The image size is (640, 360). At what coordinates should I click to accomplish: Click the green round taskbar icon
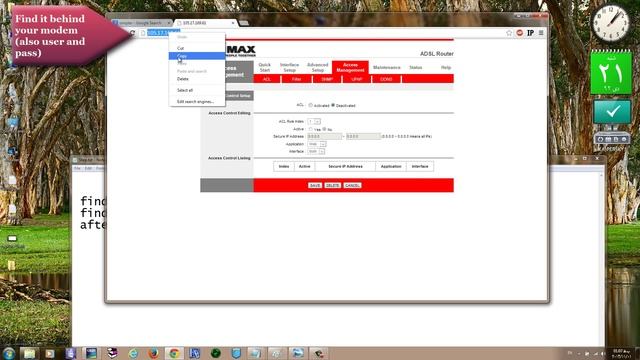(x=216, y=353)
